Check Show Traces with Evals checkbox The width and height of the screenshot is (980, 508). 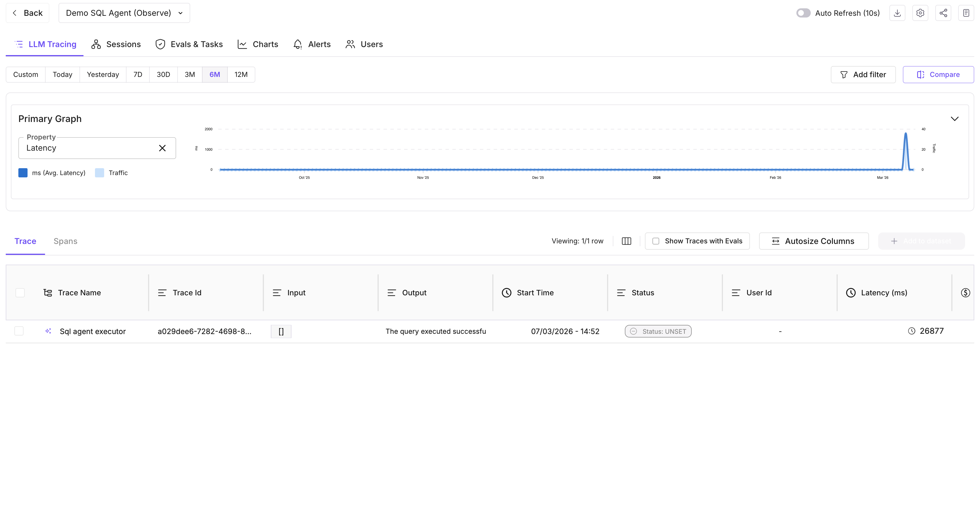pyautogui.click(x=656, y=241)
